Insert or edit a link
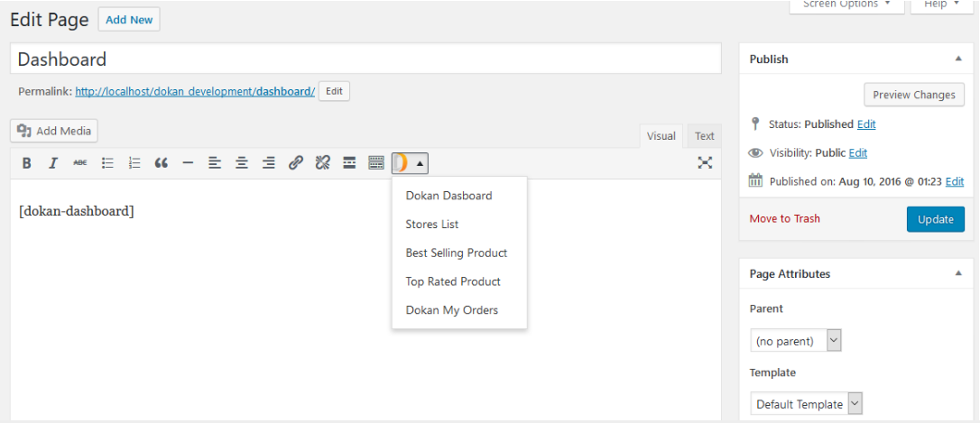The image size is (980, 423). click(x=296, y=164)
